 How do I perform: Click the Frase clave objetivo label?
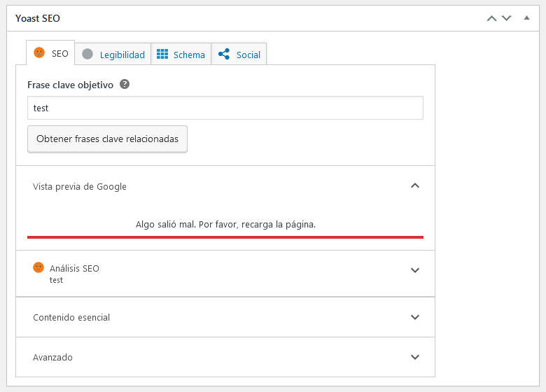click(x=70, y=85)
